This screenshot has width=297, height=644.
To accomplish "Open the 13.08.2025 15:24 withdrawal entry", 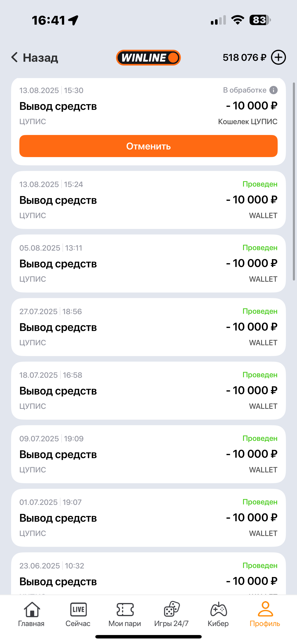I will [148, 200].
